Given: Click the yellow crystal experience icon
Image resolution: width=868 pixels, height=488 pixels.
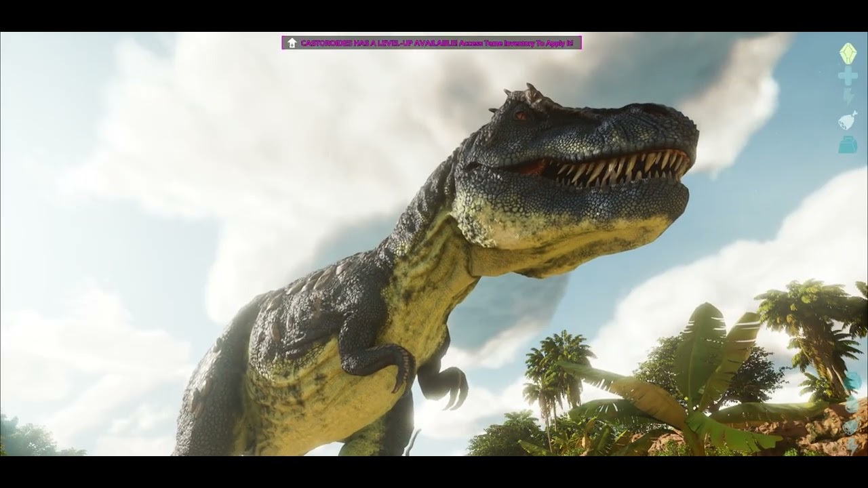Looking at the screenshot, I should coord(848,54).
